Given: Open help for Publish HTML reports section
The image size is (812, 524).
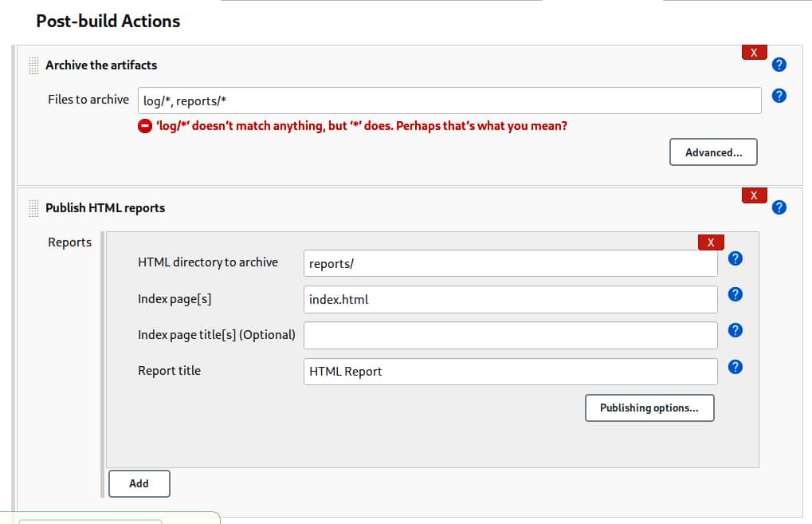Looking at the screenshot, I should [x=779, y=207].
